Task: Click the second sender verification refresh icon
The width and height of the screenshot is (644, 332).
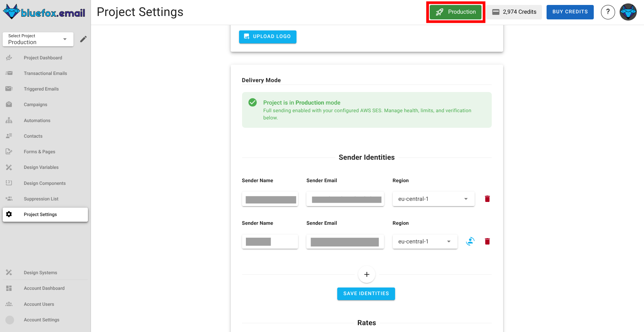Action: click(x=470, y=241)
